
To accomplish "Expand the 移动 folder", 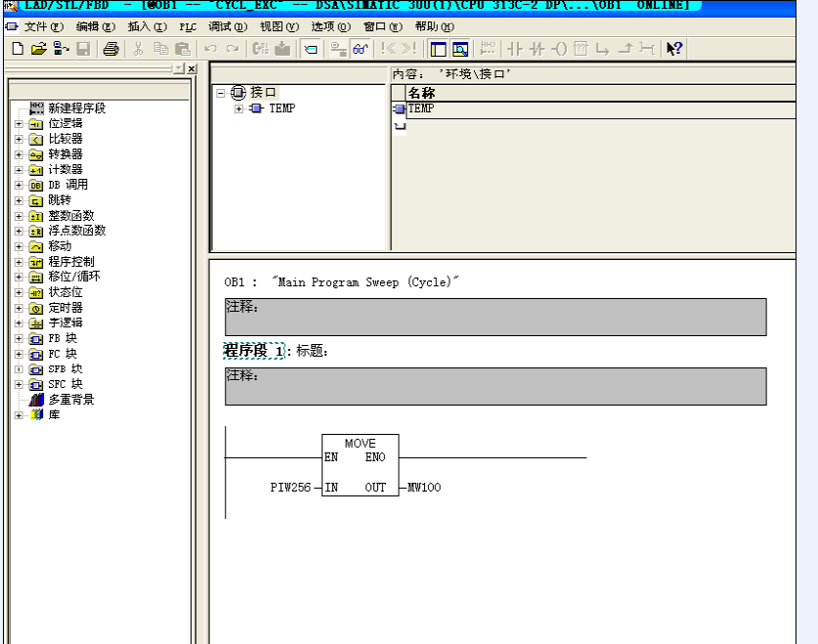I will click(x=19, y=246).
